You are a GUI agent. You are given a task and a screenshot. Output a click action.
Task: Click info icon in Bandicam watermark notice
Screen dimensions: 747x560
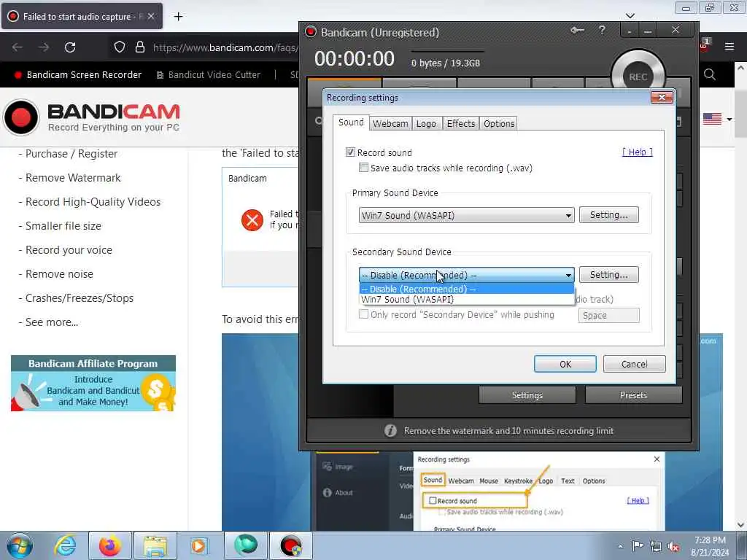[390, 430]
